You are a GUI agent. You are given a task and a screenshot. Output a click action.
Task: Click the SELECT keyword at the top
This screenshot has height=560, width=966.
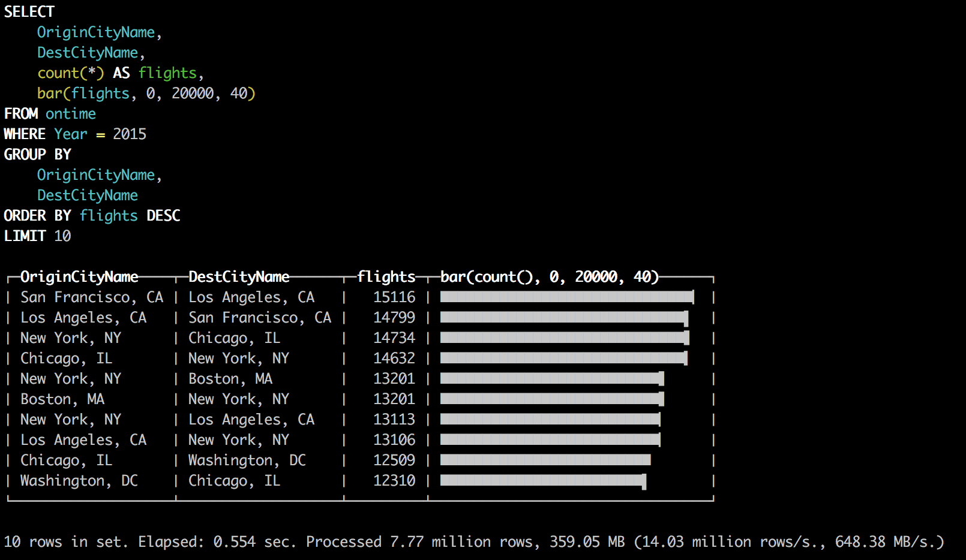tap(29, 12)
